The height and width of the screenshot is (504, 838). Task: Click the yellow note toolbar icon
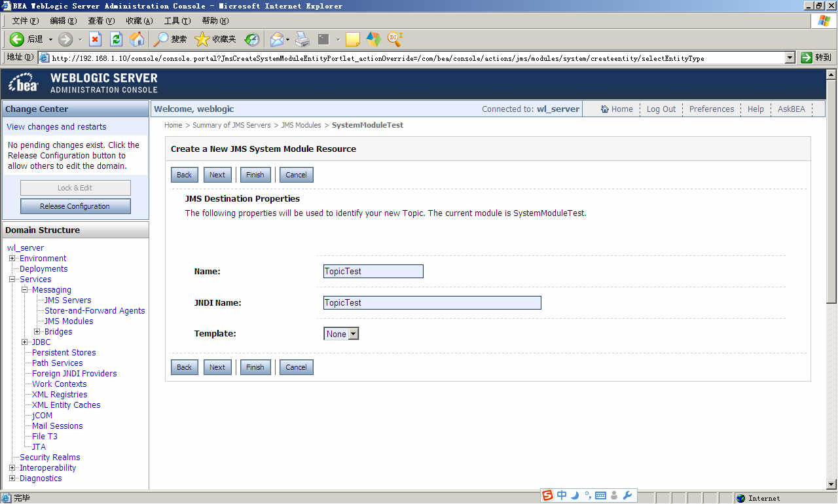[353, 39]
